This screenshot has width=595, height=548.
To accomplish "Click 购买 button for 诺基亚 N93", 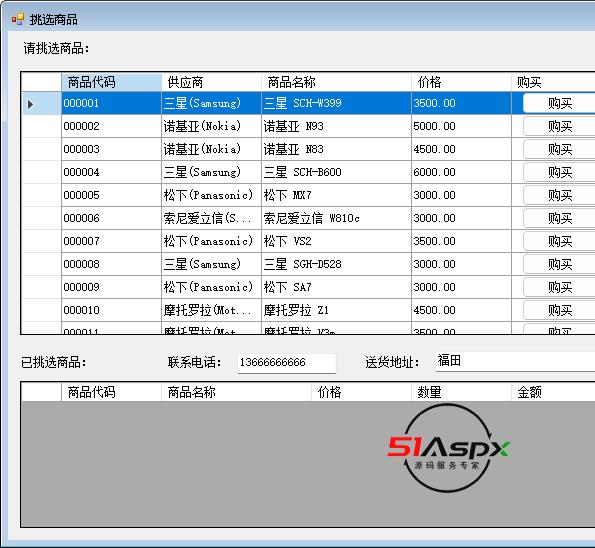I will [x=559, y=126].
